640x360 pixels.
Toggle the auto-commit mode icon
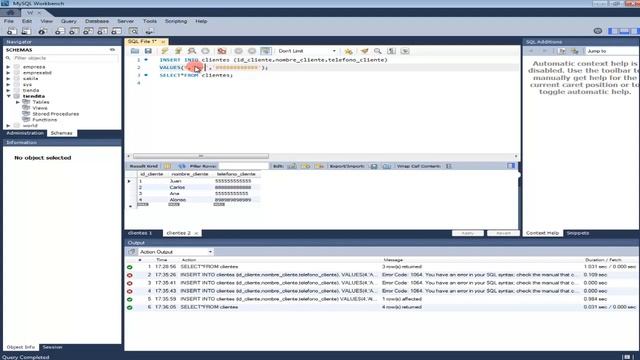coord(266,51)
